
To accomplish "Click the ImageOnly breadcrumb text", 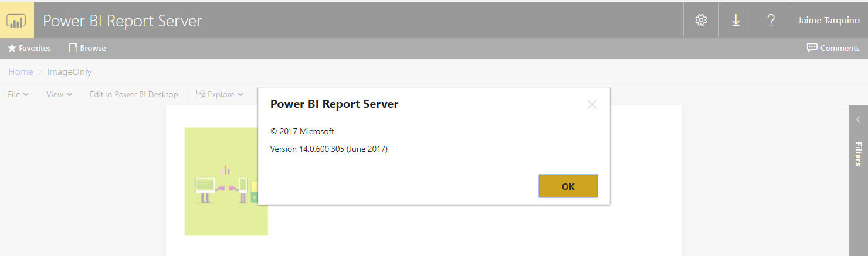I will (69, 72).
